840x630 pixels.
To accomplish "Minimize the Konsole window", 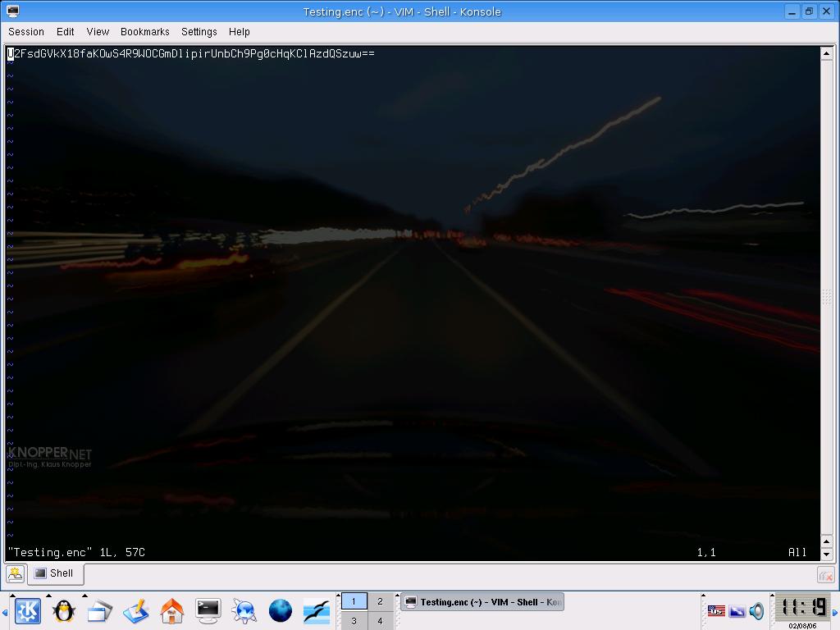I will (x=792, y=11).
